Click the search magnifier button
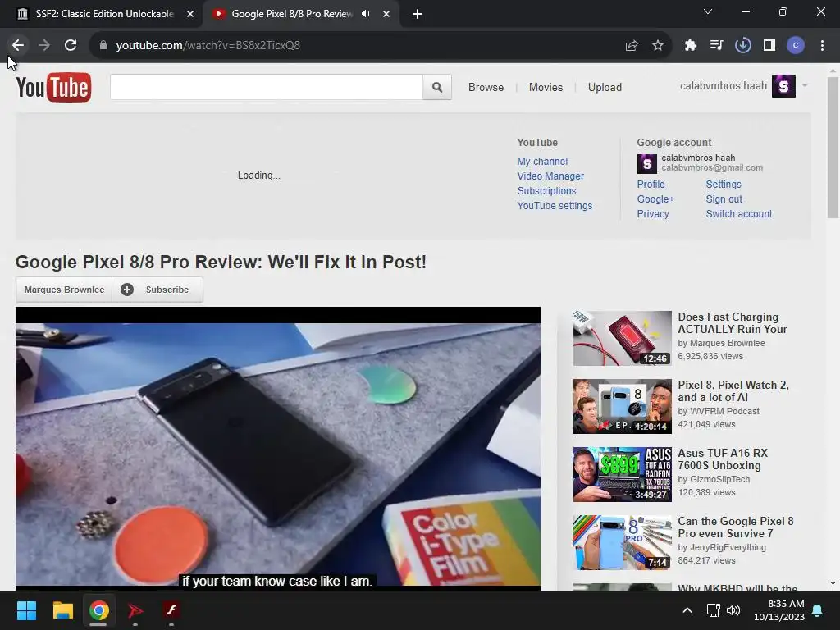The image size is (840, 630). click(x=437, y=87)
